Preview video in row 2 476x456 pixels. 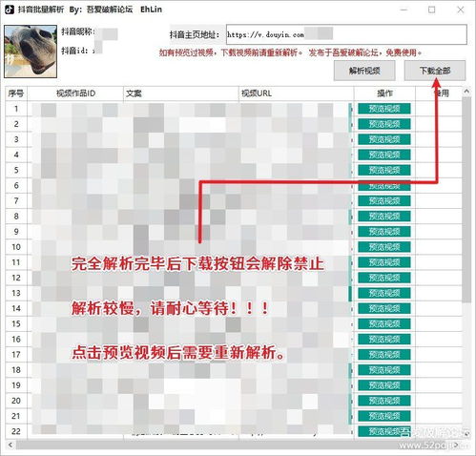(x=384, y=124)
